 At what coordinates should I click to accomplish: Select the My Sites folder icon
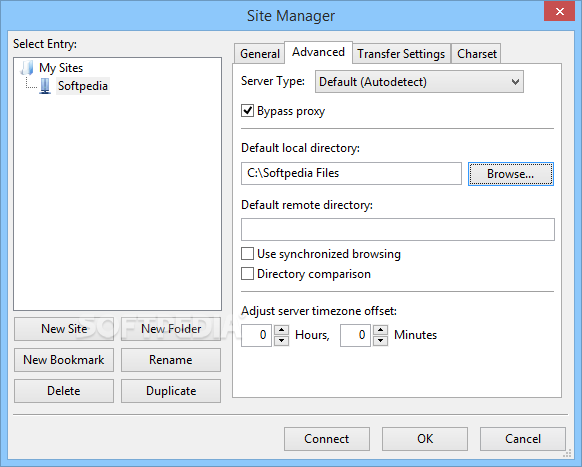(27, 68)
